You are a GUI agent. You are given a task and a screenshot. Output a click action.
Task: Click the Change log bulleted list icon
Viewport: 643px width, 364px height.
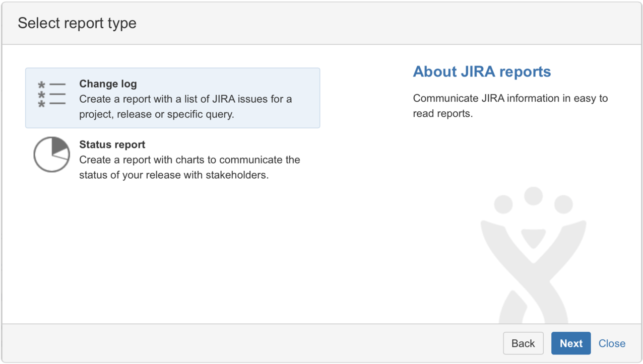[x=51, y=94]
